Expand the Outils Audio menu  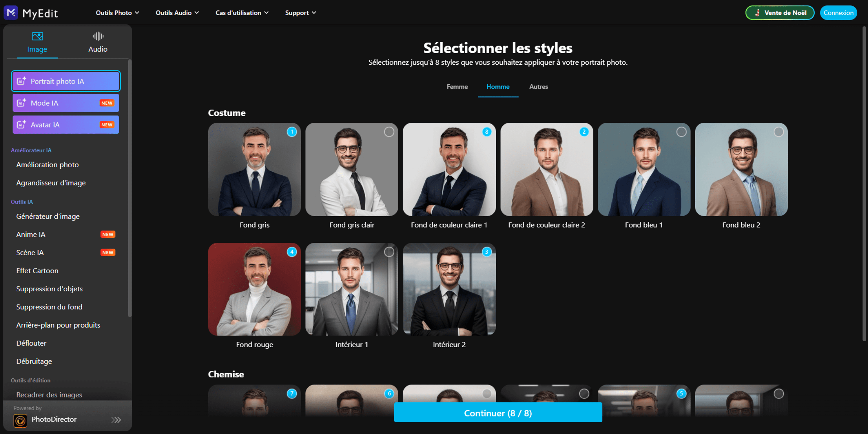tap(176, 13)
